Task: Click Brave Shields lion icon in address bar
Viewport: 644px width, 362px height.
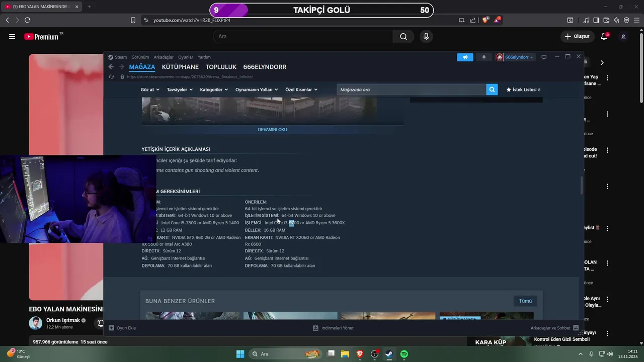Action: pos(486,20)
